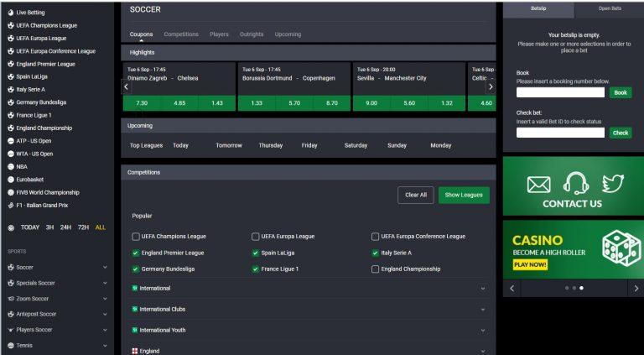644x355 pixels.
Task: Open the NBA basketball icon
Action: (11, 166)
